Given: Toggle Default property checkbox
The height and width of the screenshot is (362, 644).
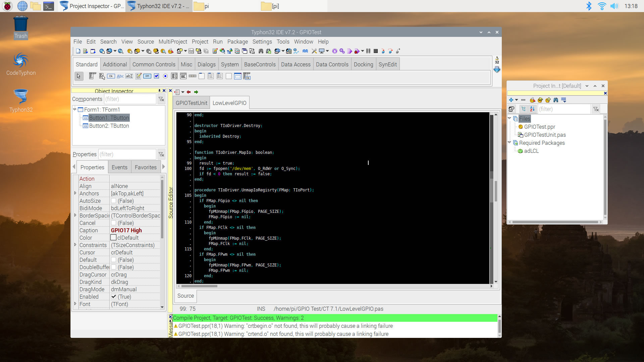Looking at the screenshot, I should coord(114,260).
